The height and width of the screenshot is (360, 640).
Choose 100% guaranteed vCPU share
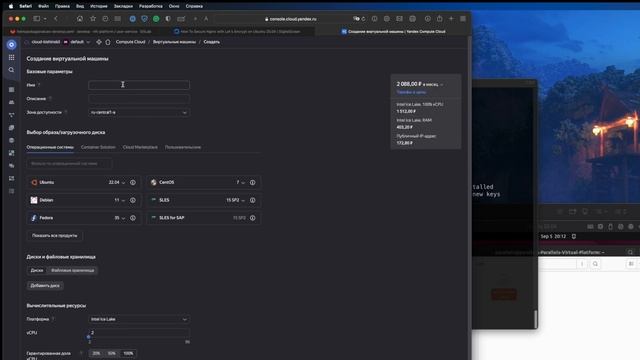(128, 353)
